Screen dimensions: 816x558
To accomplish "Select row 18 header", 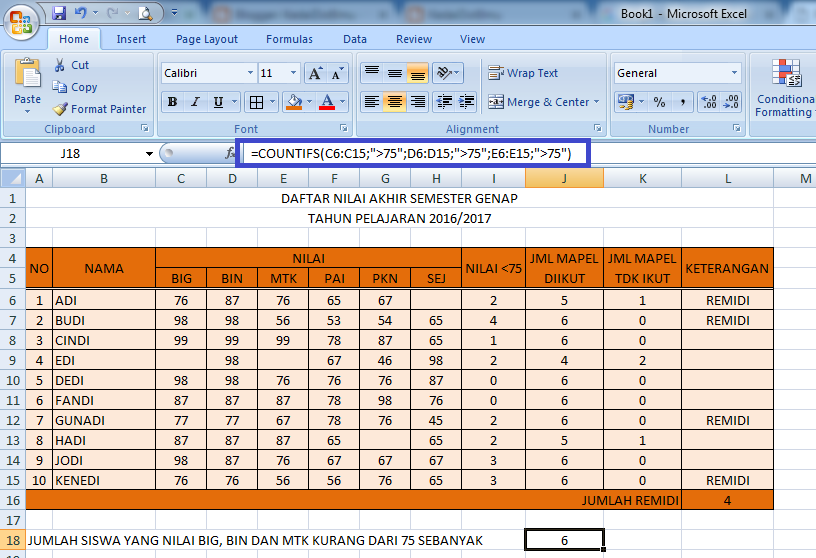I will click(12, 541).
